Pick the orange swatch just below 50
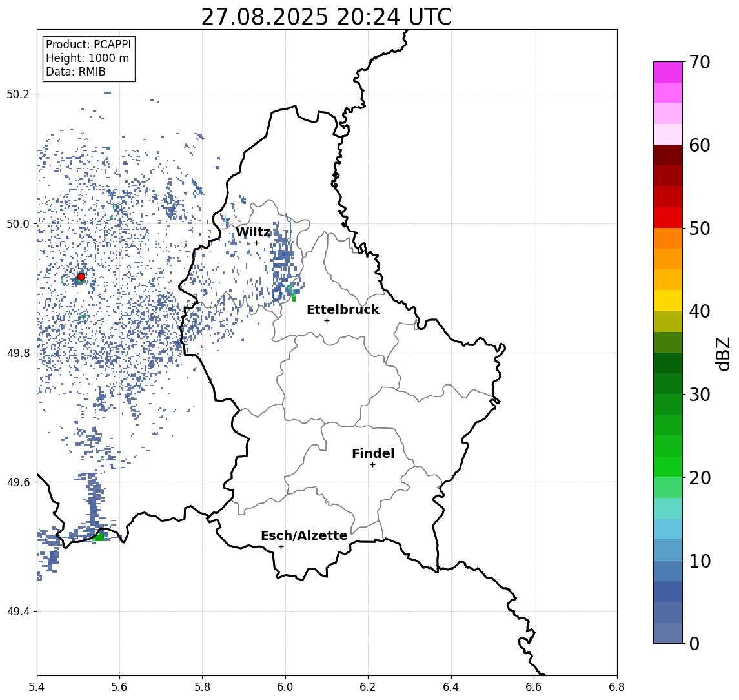This screenshot has width=739, height=700. point(668,238)
